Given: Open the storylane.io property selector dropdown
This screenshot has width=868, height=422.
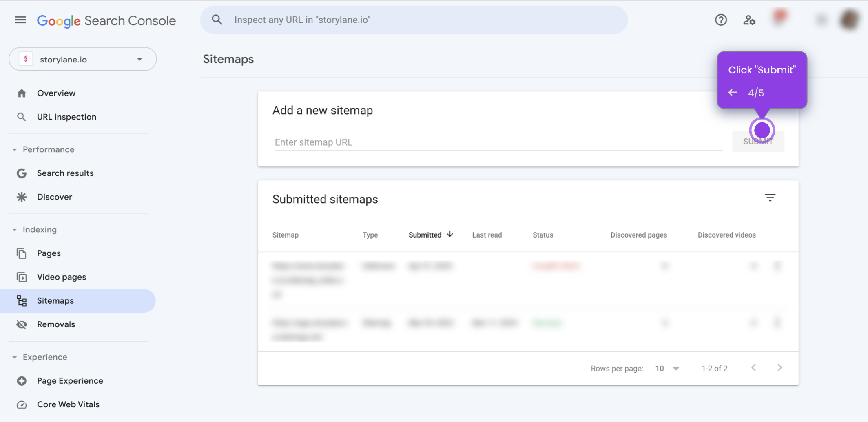Looking at the screenshot, I should (x=139, y=59).
